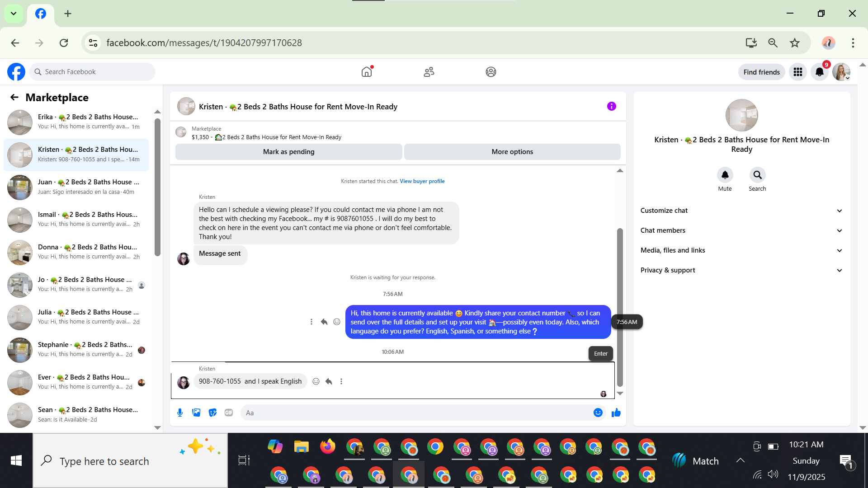Expand the Customize chat section
The image size is (868, 488).
point(741,211)
